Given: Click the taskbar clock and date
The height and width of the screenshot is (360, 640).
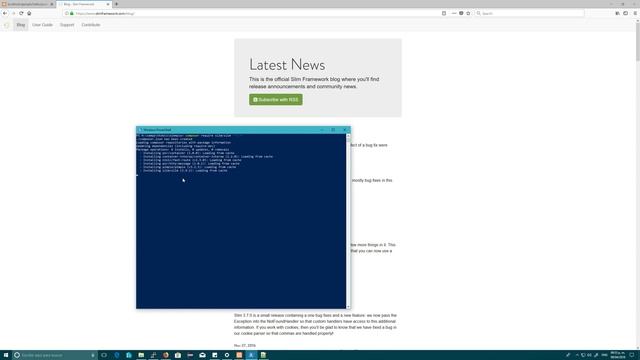Looking at the screenshot, I should tap(618, 355).
